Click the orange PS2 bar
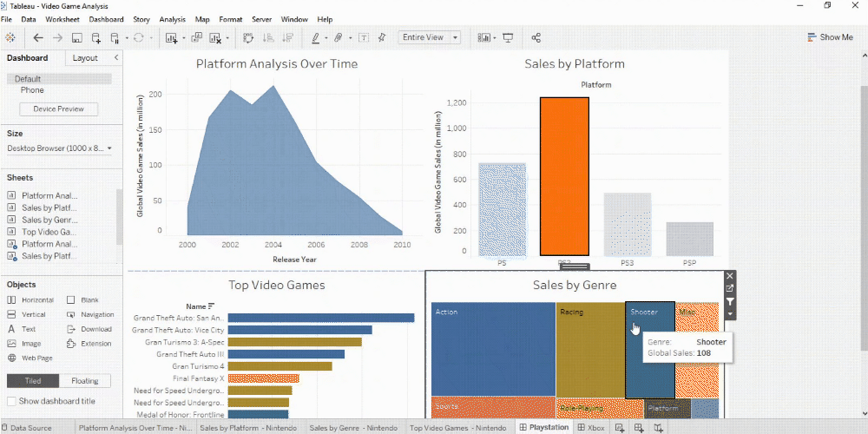The height and width of the screenshot is (434, 868). (x=564, y=176)
